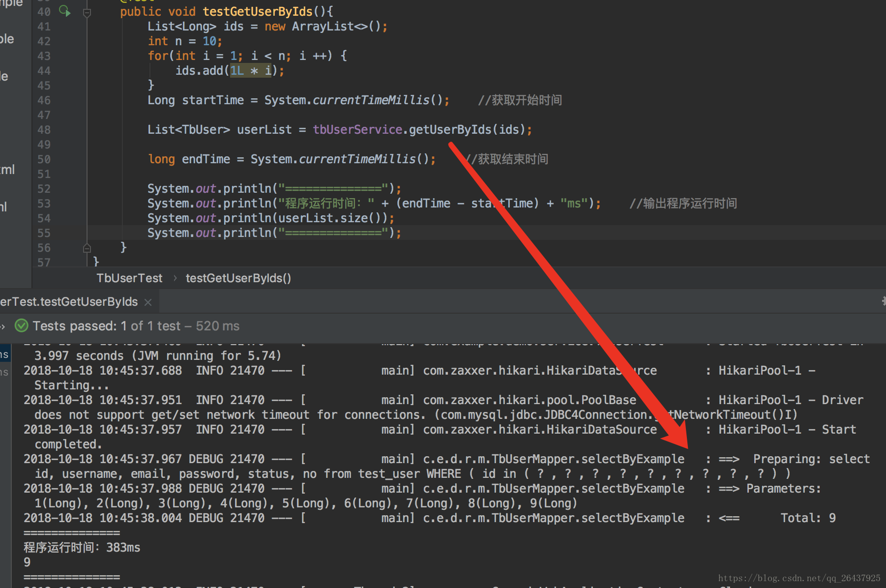Click the getUserByIds method call on line 48
The width and height of the screenshot is (886, 588).
pyautogui.click(x=450, y=129)
